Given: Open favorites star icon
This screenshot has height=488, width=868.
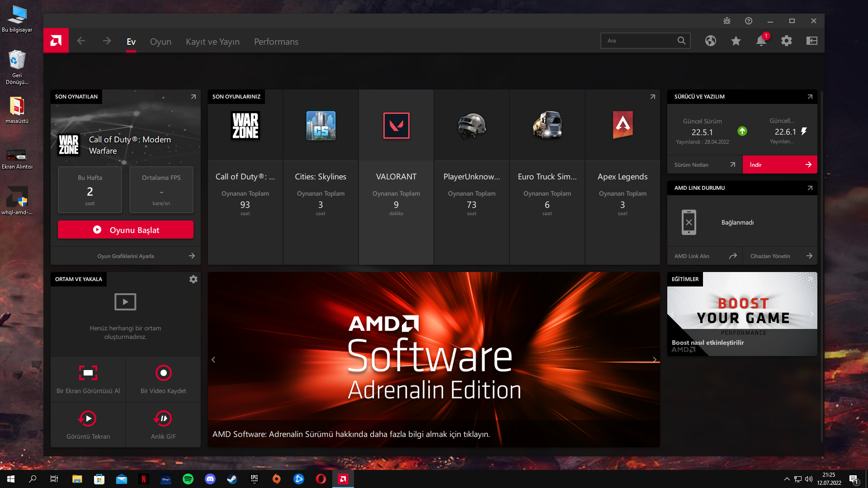Looking at the screenshot, I should [x=736, y=41].
